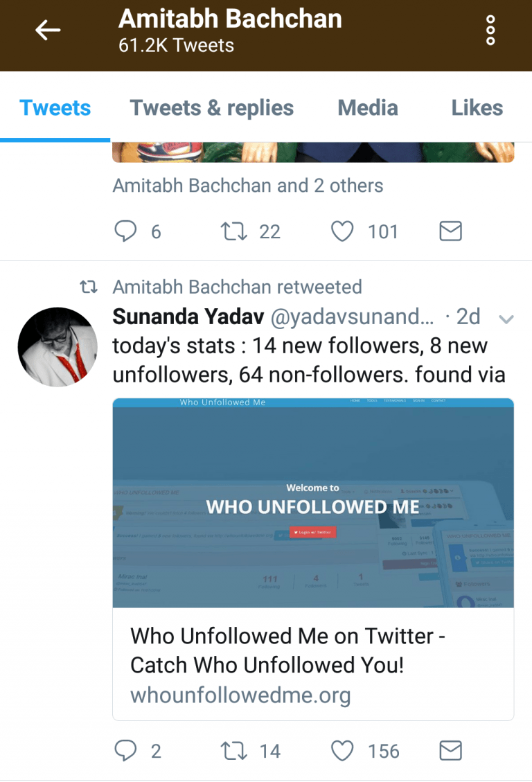Retweet the tweet with 22 retweets
The width and height of the screenshot is (532, 782).
pos(233,231)
